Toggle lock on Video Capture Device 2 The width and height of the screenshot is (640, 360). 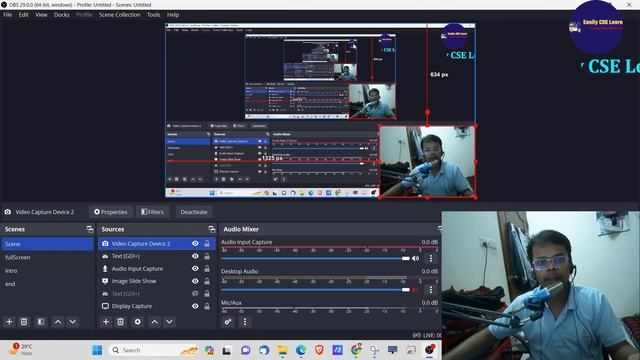pyautogui.click(x=207, y=244)
